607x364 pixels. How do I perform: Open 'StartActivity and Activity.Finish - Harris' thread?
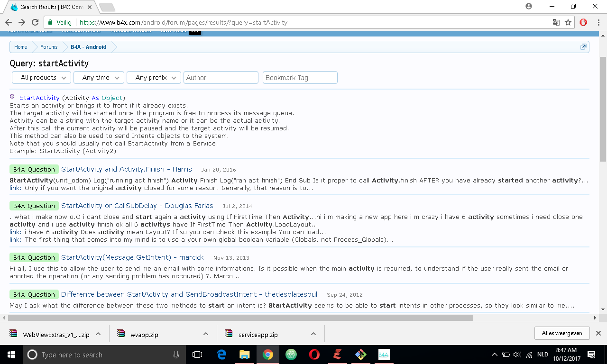tap(127, 169)
